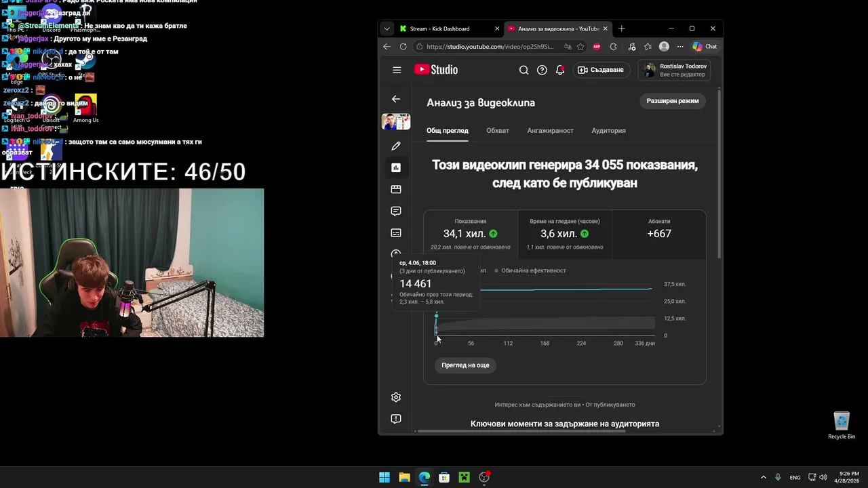The height and width of the screenshot is (488, 868).
Task: Click the Ключови моменти за задържане heading
Action: pyautogui.click(x=565, y=424)
